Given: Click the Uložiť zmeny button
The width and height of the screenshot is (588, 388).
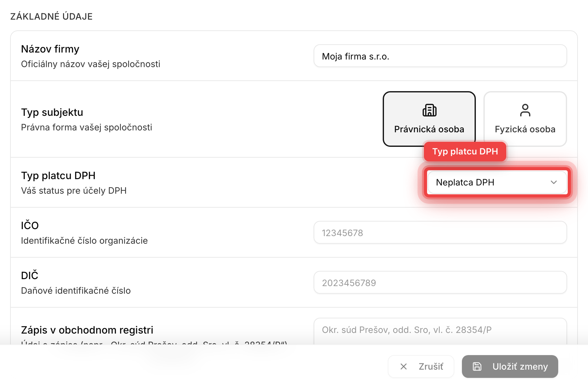Looking at the screenshot, I should 510,366.
